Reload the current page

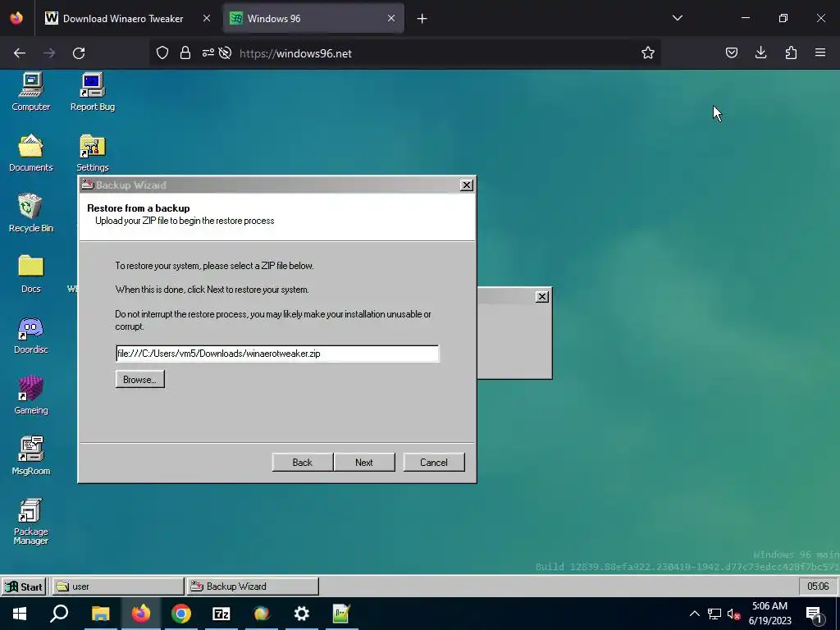(x=79, y=53)
